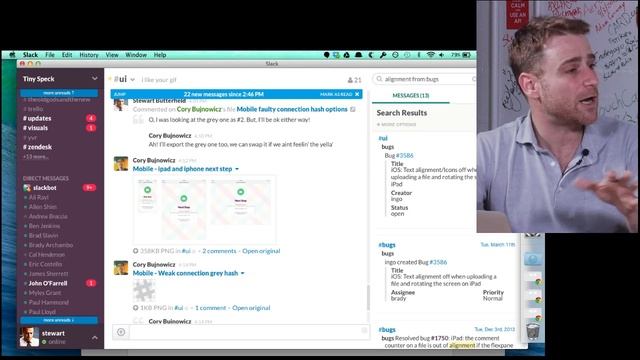Click the plus attach button in message box
The width and height of the screenshot is (640, 360).
(121, 332)
